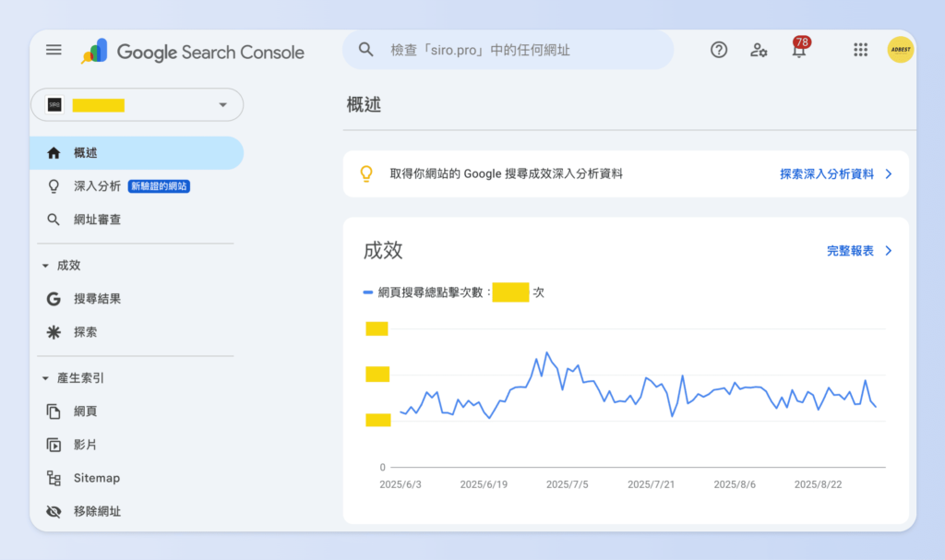Open user and permission settings icon
The width and height of the screenshot is (945, 560).
pos(759,50)
